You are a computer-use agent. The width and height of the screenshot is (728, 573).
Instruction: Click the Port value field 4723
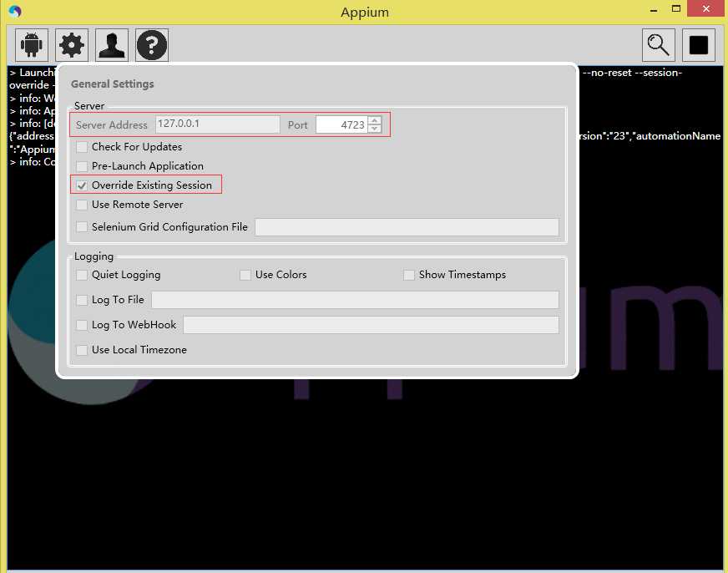[341, 125]
